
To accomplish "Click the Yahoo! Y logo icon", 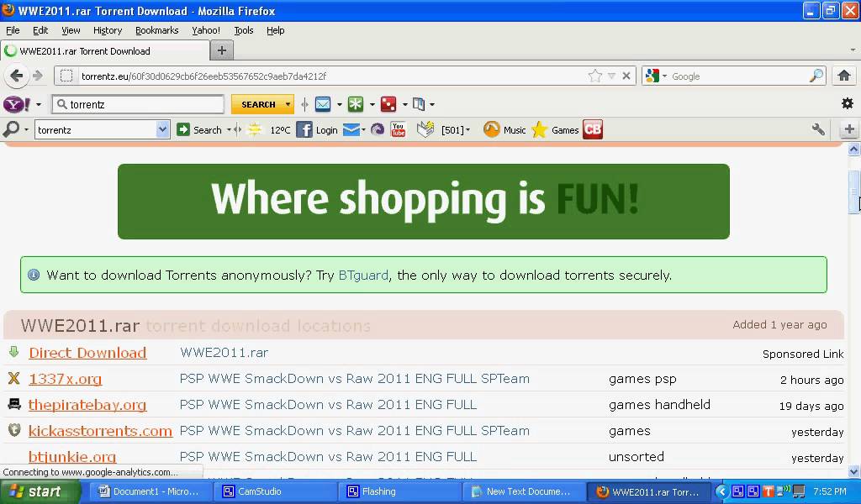I will point(17,104).
